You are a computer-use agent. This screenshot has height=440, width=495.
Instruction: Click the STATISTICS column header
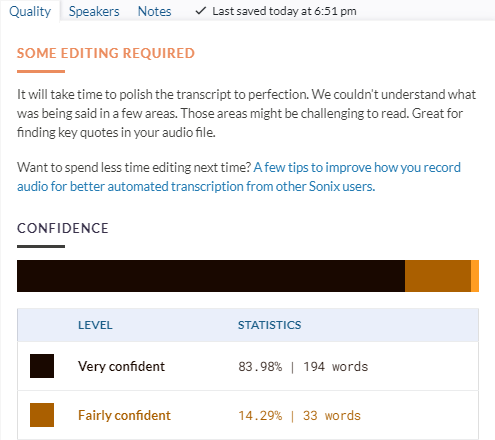tap(270, 325)
